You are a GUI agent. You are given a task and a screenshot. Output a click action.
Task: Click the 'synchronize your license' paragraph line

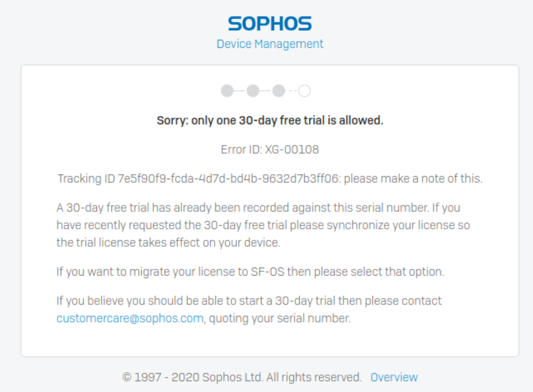coord(263,225)
